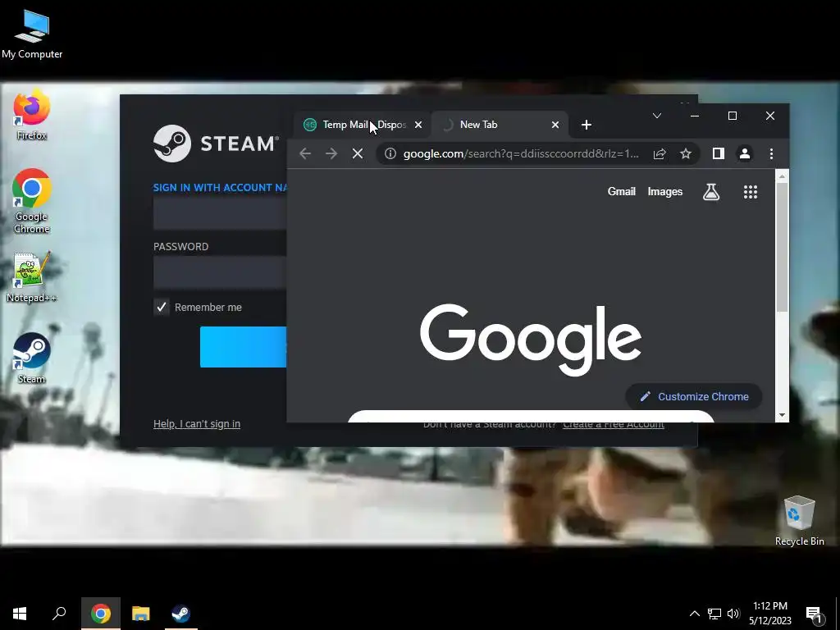The image size is (840, 630).
Task: Open Search Labs flask icon
Action: pyautogui.click(x=711, y=192)
